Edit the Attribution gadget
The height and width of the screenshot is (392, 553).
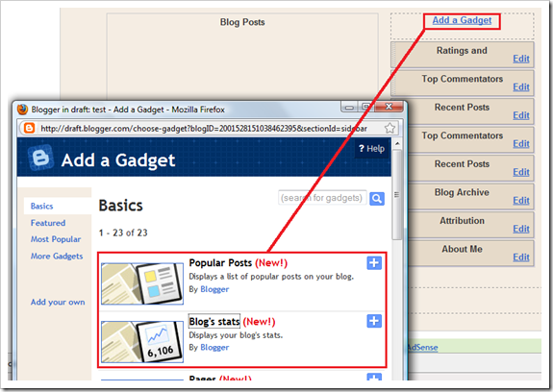tap(521, 229)
